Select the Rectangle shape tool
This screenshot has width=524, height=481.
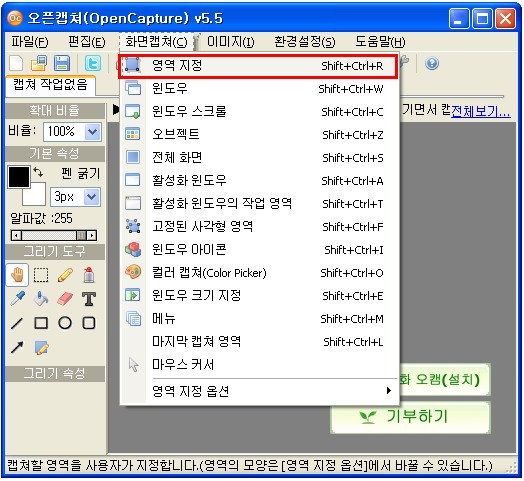click(41, 323)
